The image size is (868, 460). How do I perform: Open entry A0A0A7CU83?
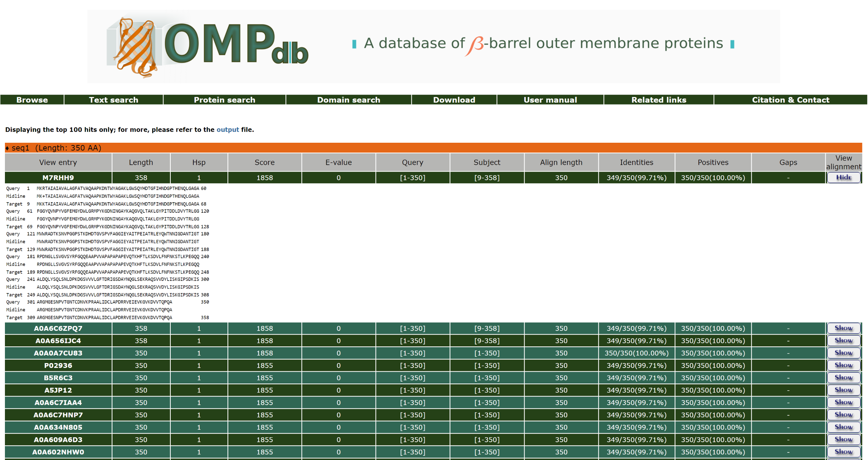[x=58, y=353]
